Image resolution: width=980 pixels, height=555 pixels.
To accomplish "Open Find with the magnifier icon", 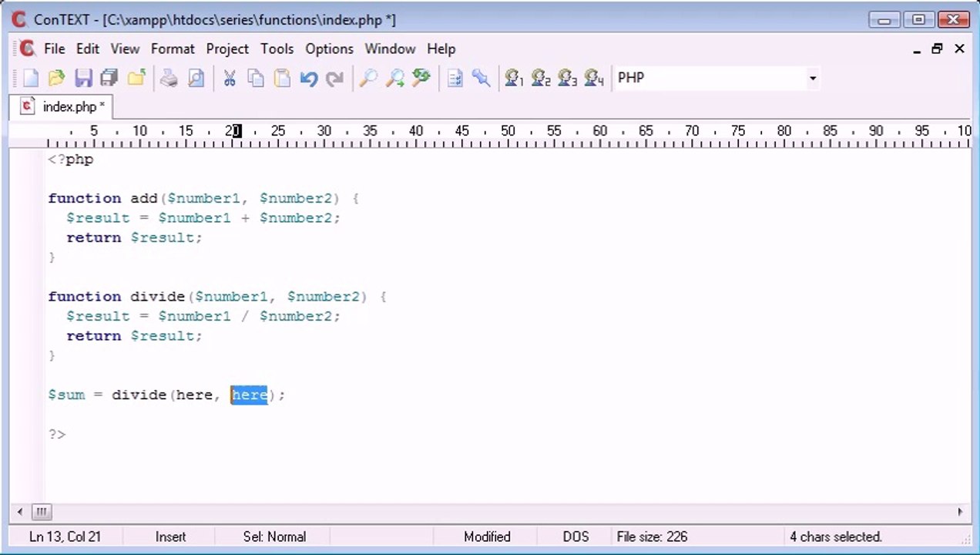I will click(368, 78).
